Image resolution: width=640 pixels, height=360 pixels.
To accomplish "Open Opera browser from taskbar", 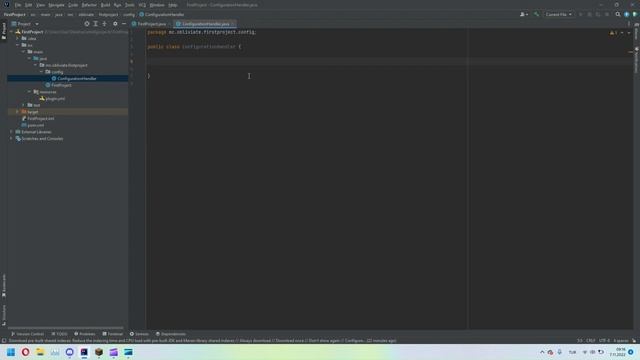I will coord(25,352).
